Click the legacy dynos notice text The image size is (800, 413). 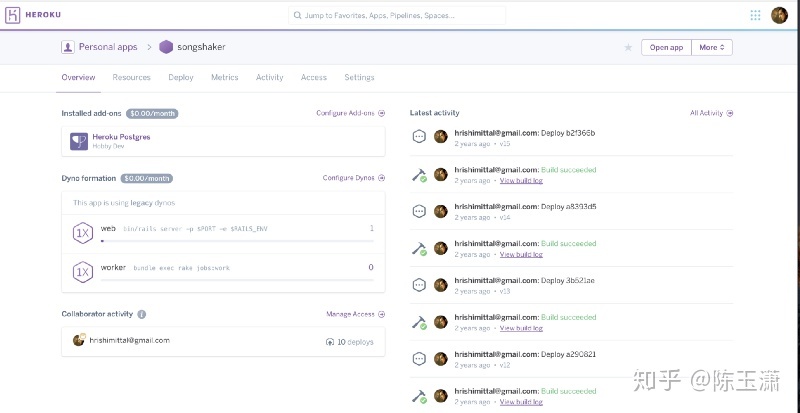click(124, 203)
